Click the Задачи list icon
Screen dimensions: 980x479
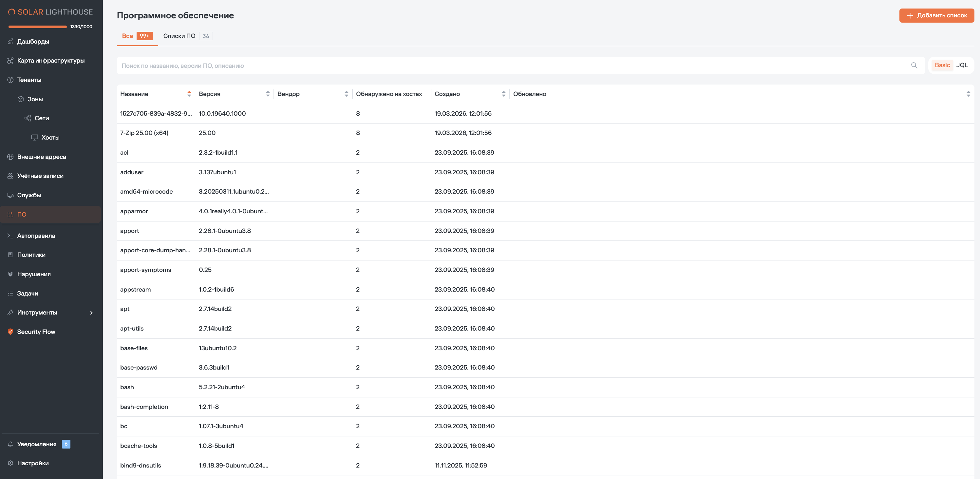tap(10, 293)
